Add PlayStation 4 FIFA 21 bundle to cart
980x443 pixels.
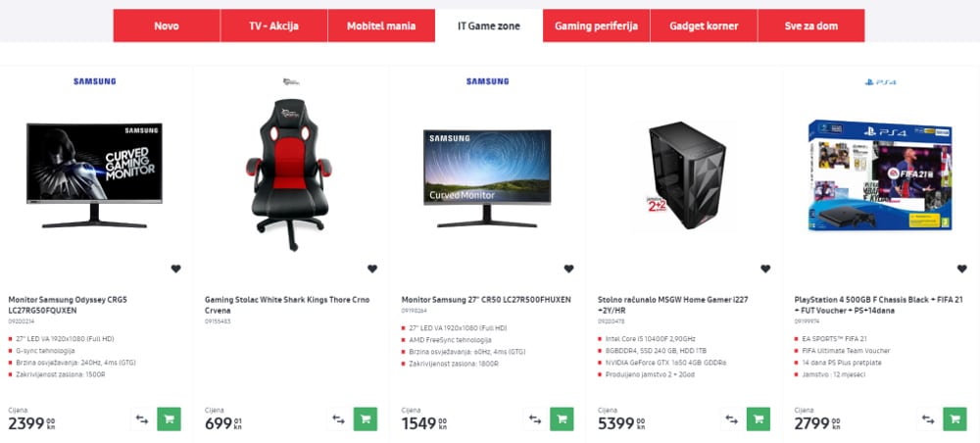955,419
